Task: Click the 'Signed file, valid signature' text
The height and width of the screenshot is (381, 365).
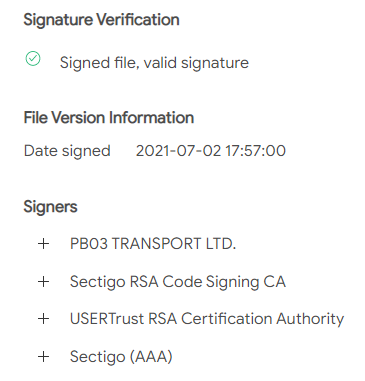Action: pos(154,63)
